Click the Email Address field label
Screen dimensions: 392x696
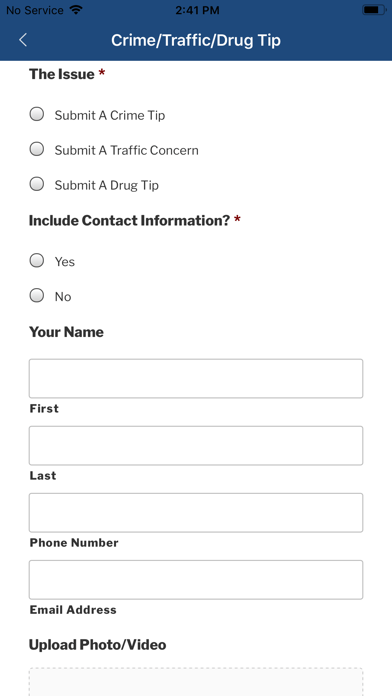point(73,610)
